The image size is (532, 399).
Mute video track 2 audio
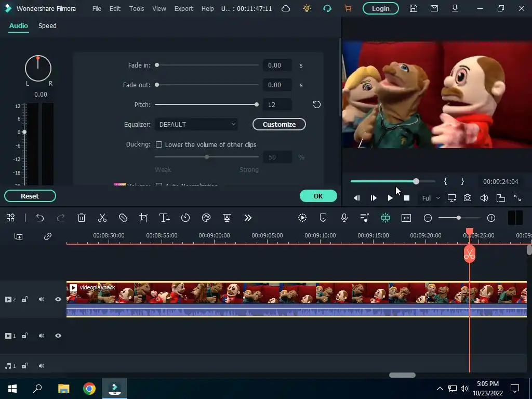pos(42,299)
